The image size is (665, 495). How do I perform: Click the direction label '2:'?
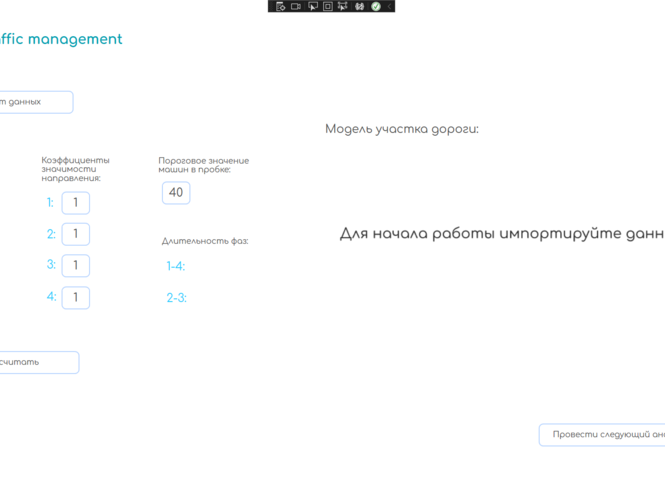51,234
